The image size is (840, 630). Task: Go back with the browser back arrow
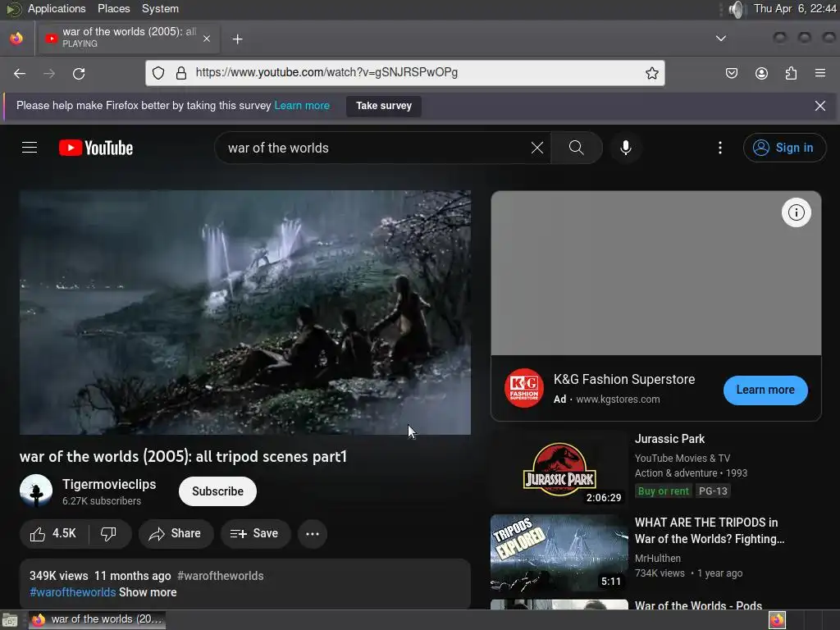tap(20, 73)
